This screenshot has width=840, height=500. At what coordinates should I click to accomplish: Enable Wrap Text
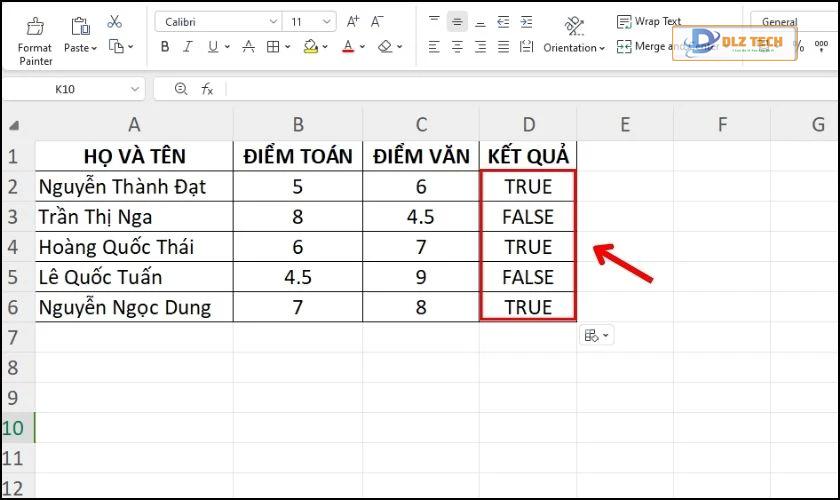(x=648, y=21)
